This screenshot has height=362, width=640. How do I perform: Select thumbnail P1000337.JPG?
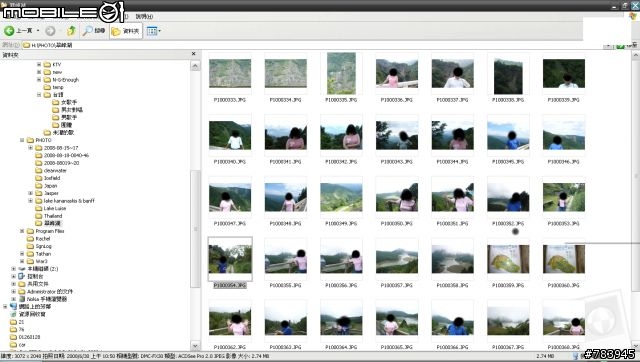(x=452, y=73)
